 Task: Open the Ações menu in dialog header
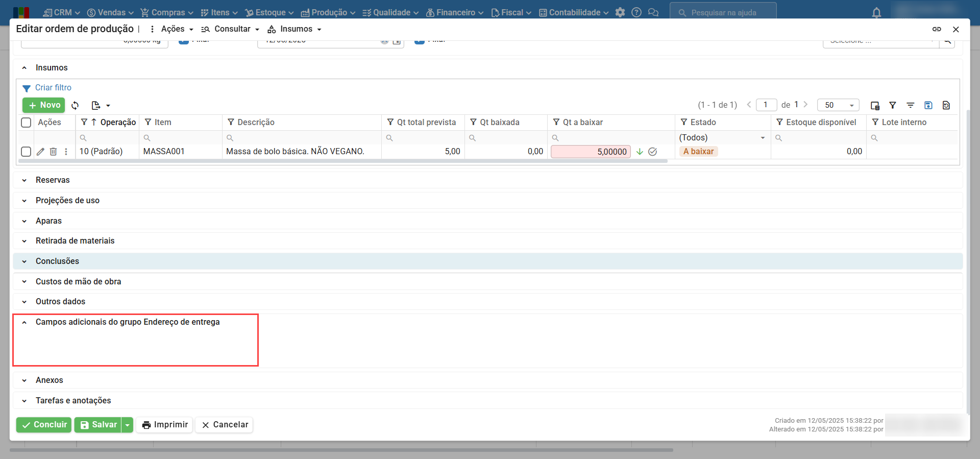pyautogui.click(x=173, y=29)
